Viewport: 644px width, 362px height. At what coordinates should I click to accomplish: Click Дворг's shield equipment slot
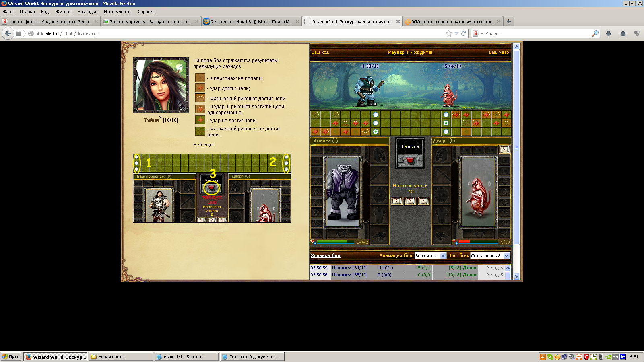click(x=442, y=195)
